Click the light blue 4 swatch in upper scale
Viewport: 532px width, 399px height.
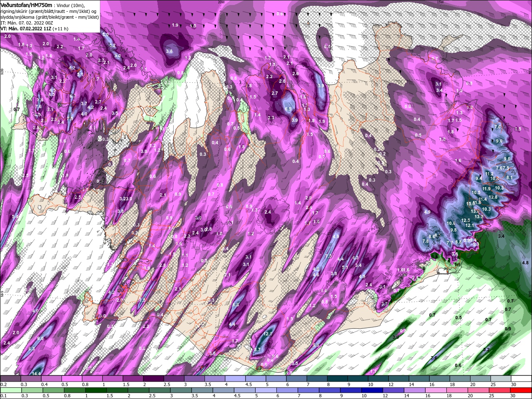point(235,379)
